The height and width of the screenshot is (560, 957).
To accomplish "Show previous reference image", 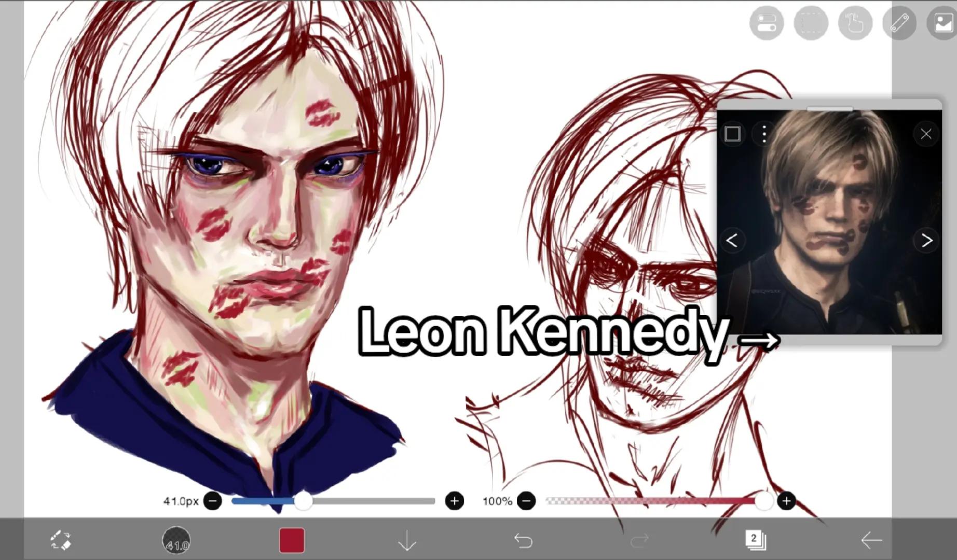I will (x=732, y=241).
